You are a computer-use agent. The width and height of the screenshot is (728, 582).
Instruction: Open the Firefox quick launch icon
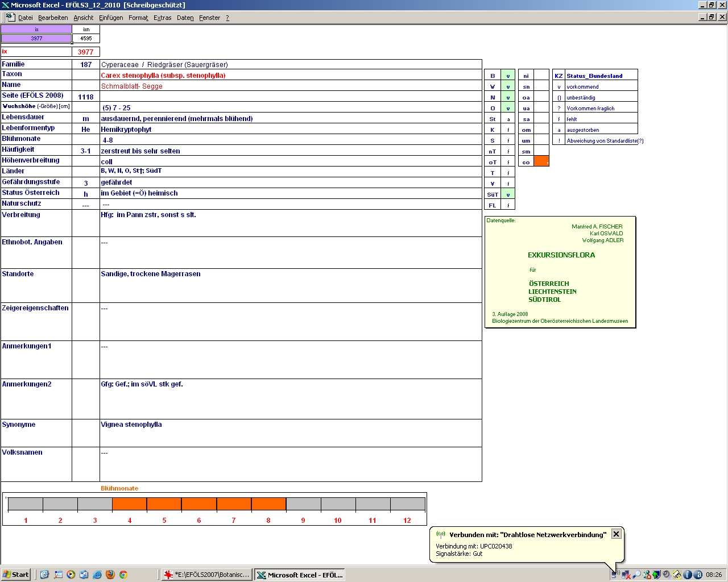click(x=110, y=575)
